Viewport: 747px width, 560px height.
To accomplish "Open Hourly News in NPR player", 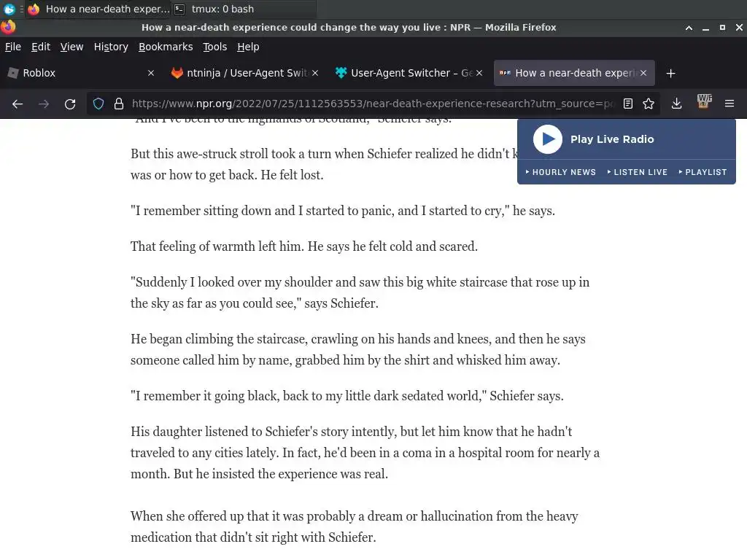I will [x=561, y=172].
